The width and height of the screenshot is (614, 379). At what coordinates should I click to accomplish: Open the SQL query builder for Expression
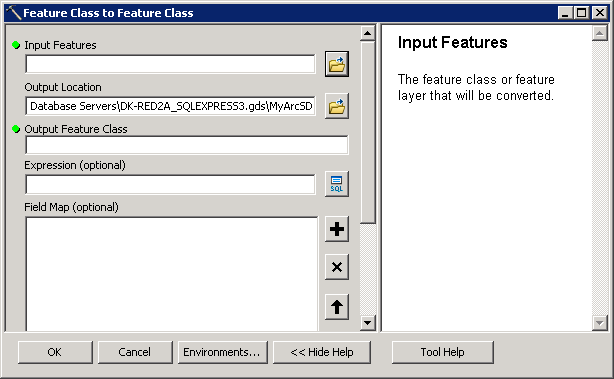tap(337, 184)
